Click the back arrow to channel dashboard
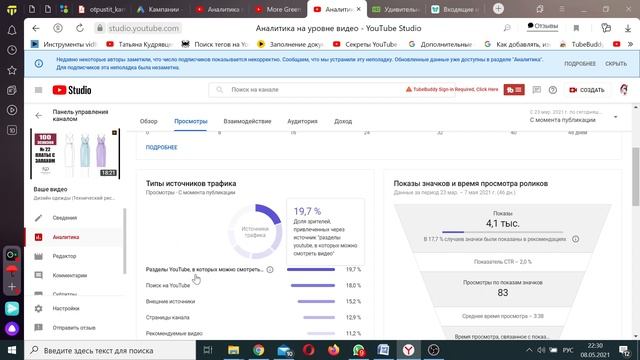640x360 pixels. pyautogui.click(x=39, y=116)
